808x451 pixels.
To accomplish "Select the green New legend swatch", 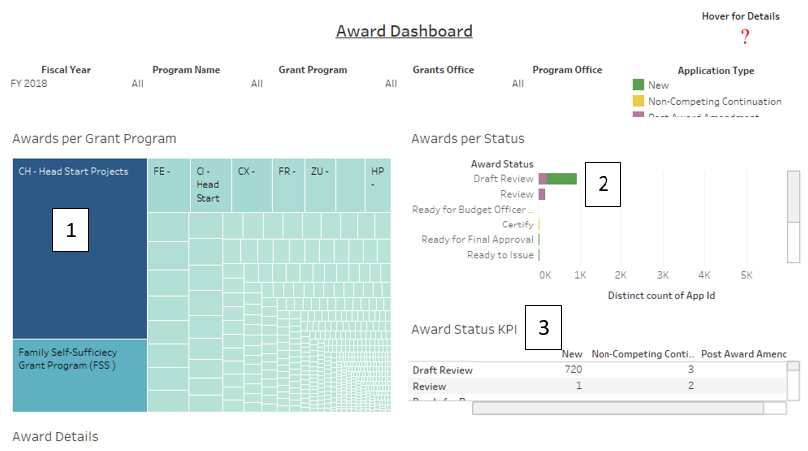I will pos(638,86).
